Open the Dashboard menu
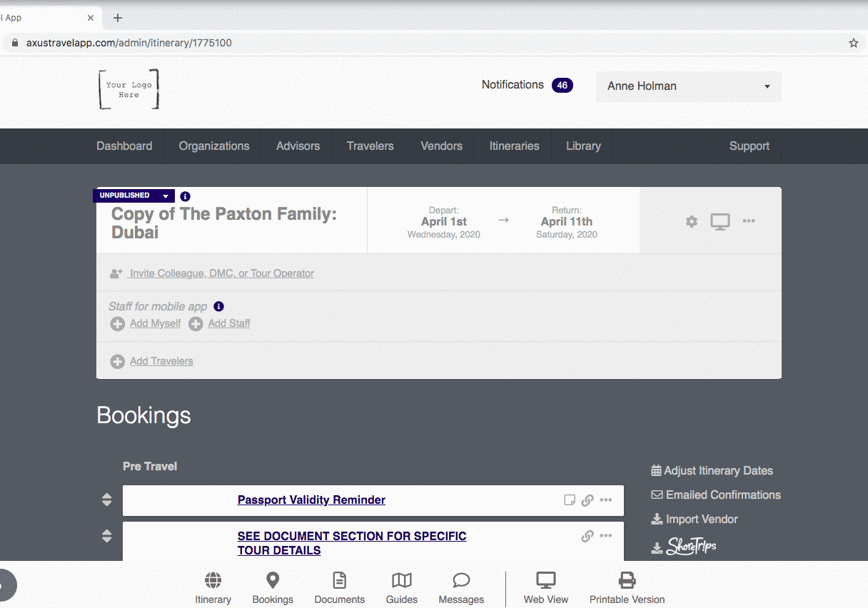 (x=124, y=146)
